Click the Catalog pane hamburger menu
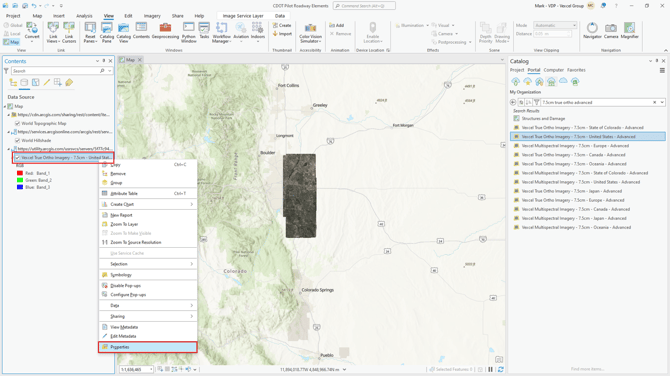Image resolution: width=670 pixels, height=376 pixels. coord(662,70)
